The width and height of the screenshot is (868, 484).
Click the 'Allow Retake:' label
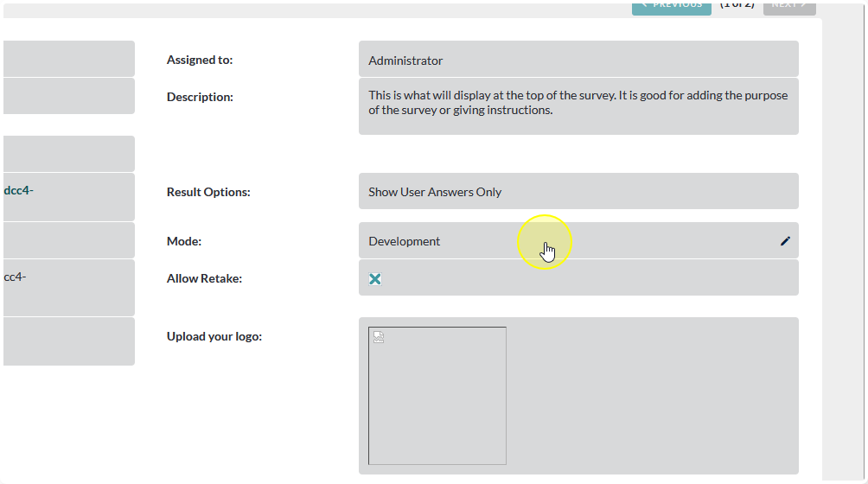(x=204, y=279)
